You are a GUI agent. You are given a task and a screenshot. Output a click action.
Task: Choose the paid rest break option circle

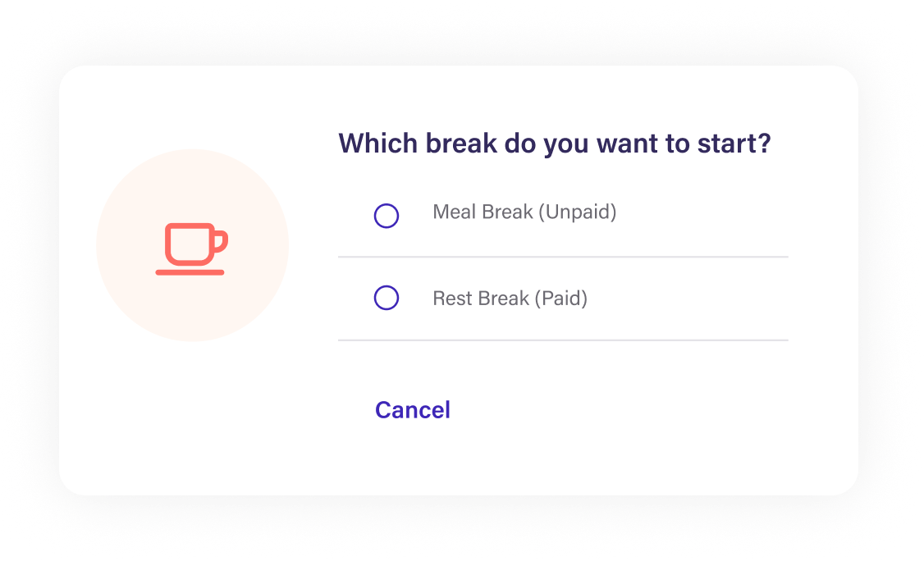click(386, 298)
